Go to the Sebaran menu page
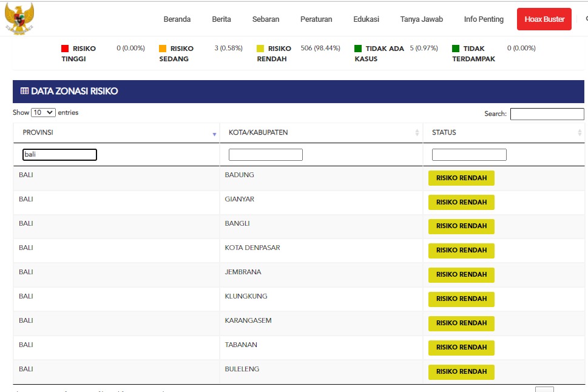The height and width of the screenshot is (392, 588). [x=266, y=19]
